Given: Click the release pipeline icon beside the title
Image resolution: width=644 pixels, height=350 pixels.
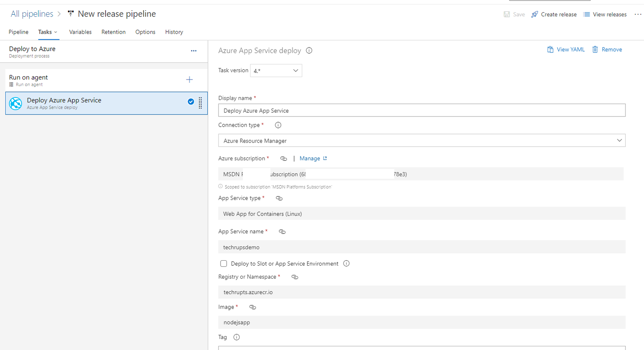Looking at the screenshot, I should [x=71, y=14].
